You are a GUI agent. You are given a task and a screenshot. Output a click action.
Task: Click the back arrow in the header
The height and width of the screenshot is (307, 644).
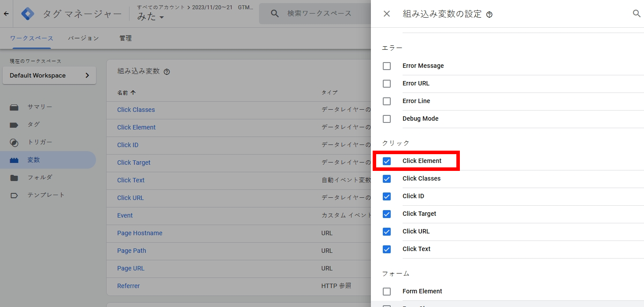coord(6,14)
